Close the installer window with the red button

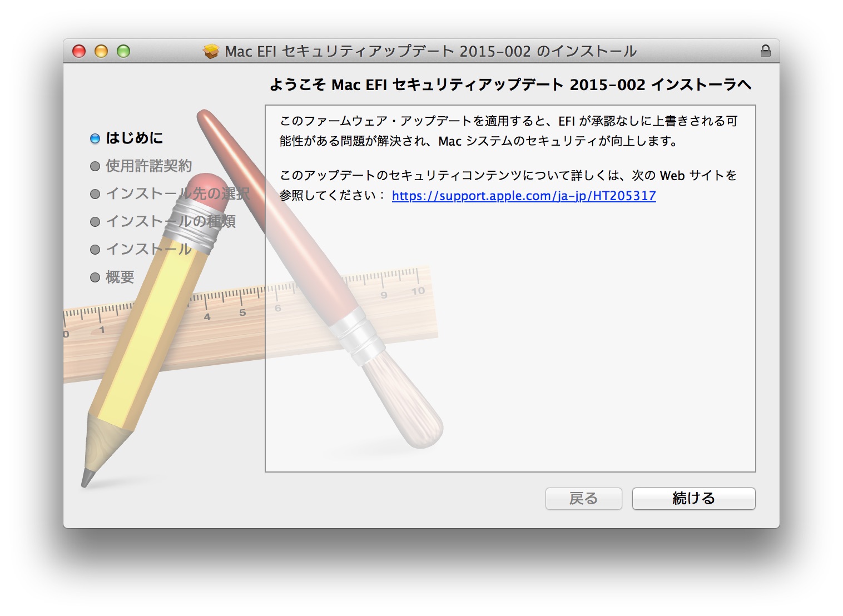click(79, 52)
